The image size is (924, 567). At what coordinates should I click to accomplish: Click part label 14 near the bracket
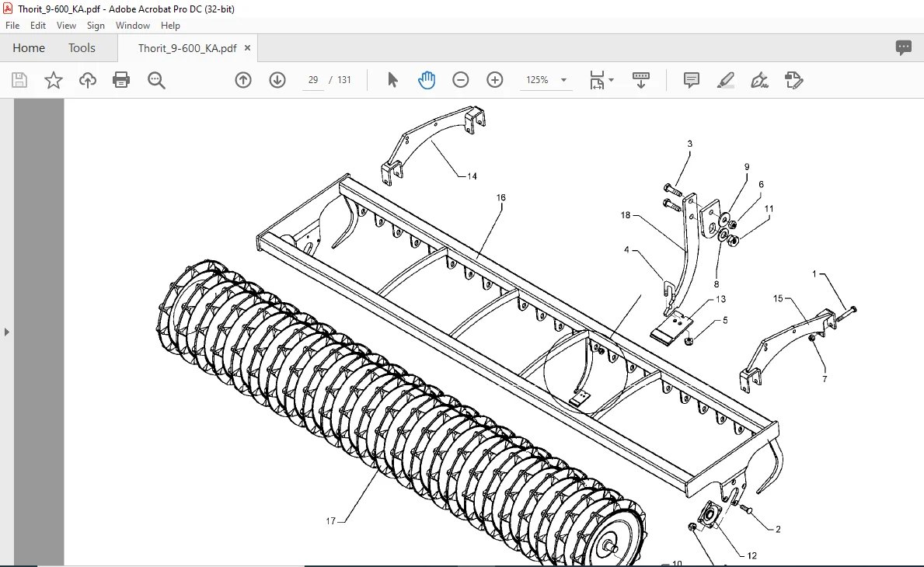pos(472,176)
